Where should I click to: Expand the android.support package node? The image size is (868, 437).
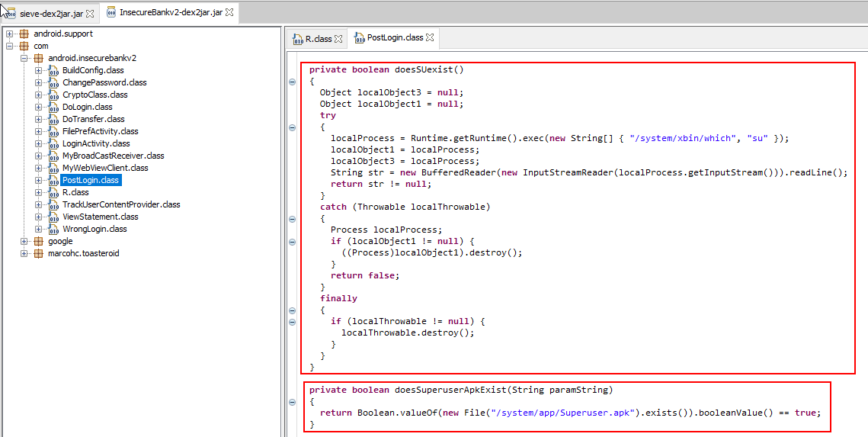point(10,34)
